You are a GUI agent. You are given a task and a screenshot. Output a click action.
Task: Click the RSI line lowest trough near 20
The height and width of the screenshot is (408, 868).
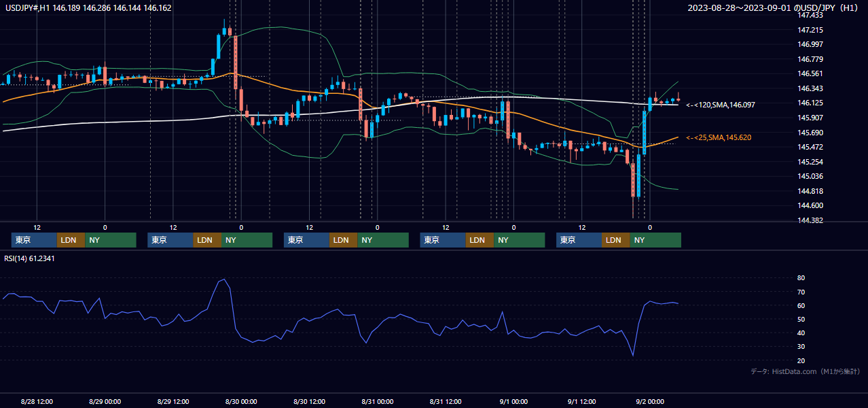point(633,355)
